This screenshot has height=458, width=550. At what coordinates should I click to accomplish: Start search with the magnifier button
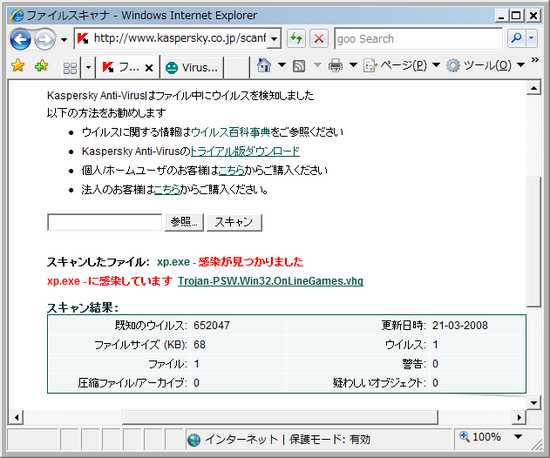[516, 38]
